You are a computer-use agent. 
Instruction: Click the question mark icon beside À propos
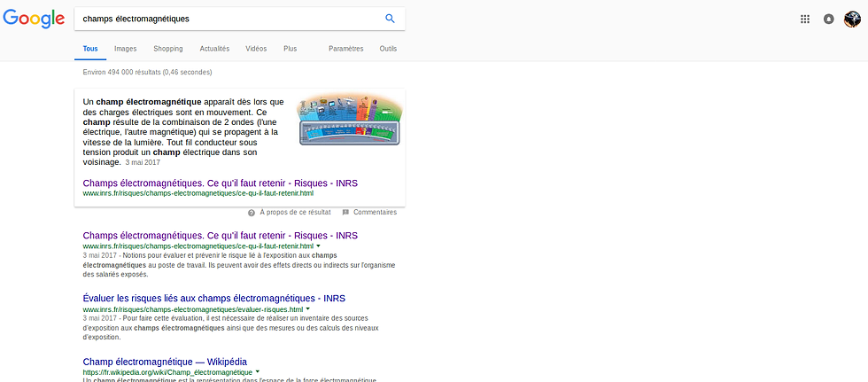[x=252, y=213]
